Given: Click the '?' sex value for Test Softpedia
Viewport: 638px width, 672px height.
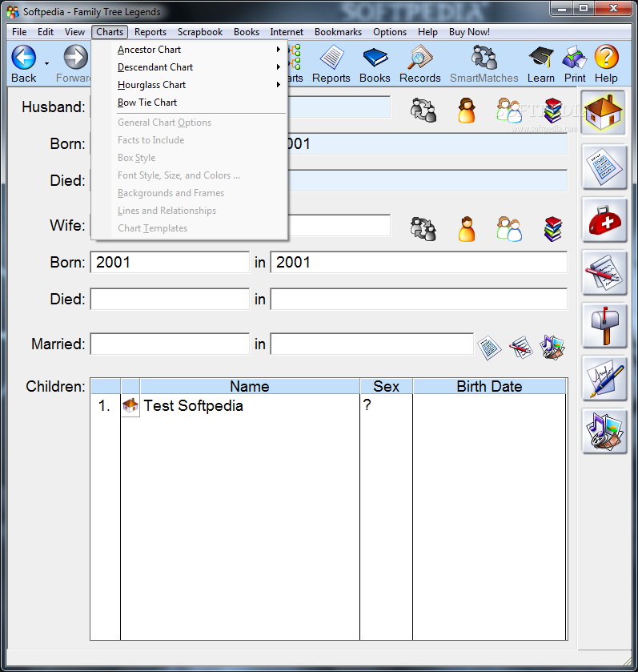Looking at the screenshot, I should pos(367,405).
